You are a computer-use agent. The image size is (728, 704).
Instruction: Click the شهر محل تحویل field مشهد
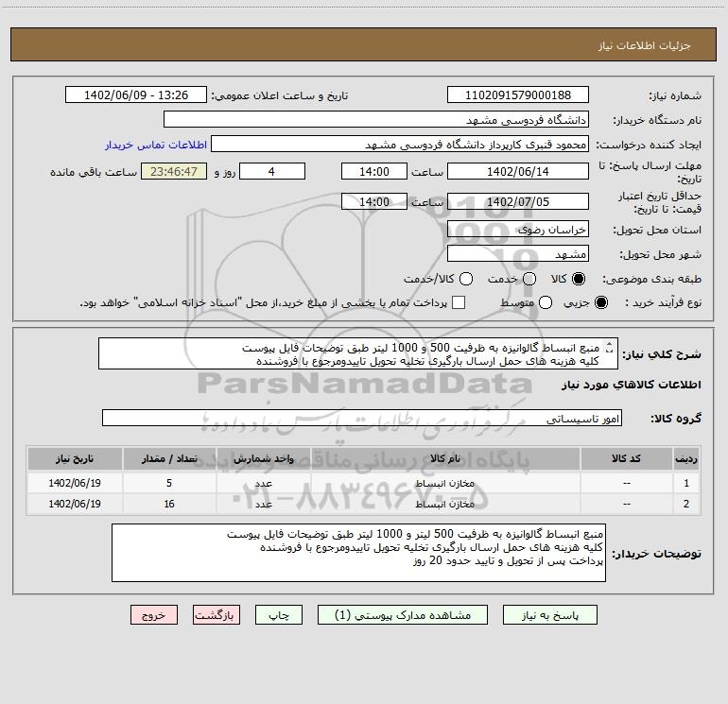coord(518,253)
